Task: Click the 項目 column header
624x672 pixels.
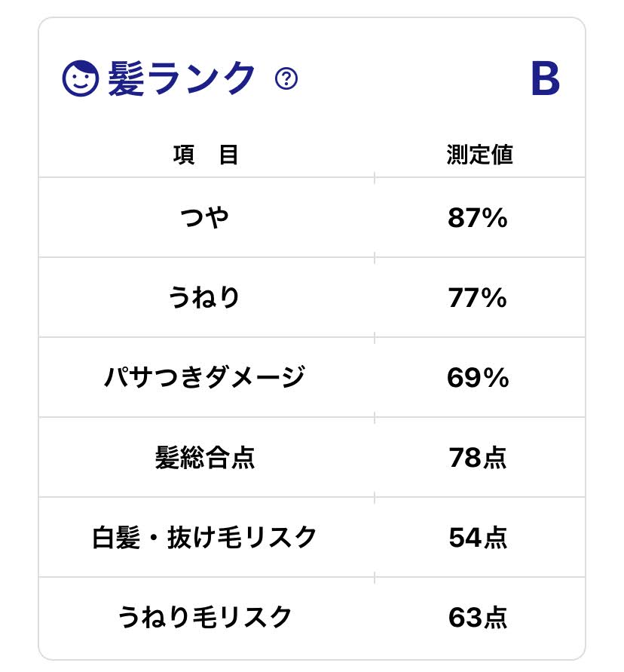Action: tap(206, 155)
